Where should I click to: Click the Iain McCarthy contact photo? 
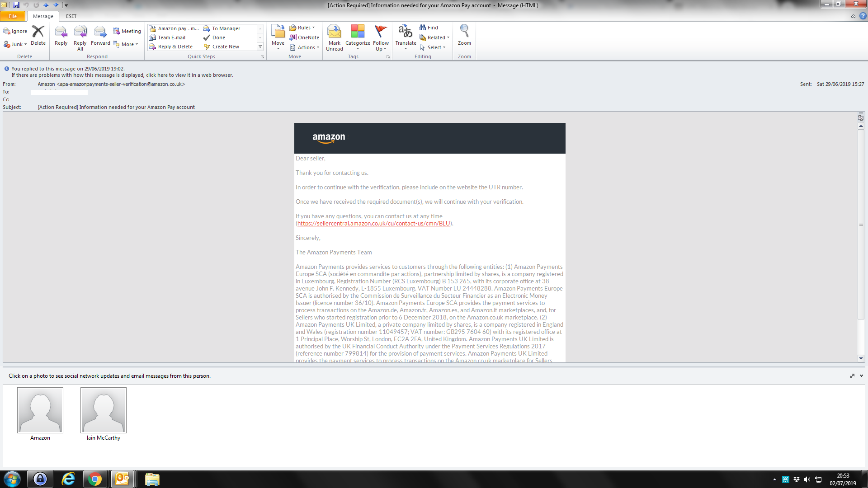[103, 410]
